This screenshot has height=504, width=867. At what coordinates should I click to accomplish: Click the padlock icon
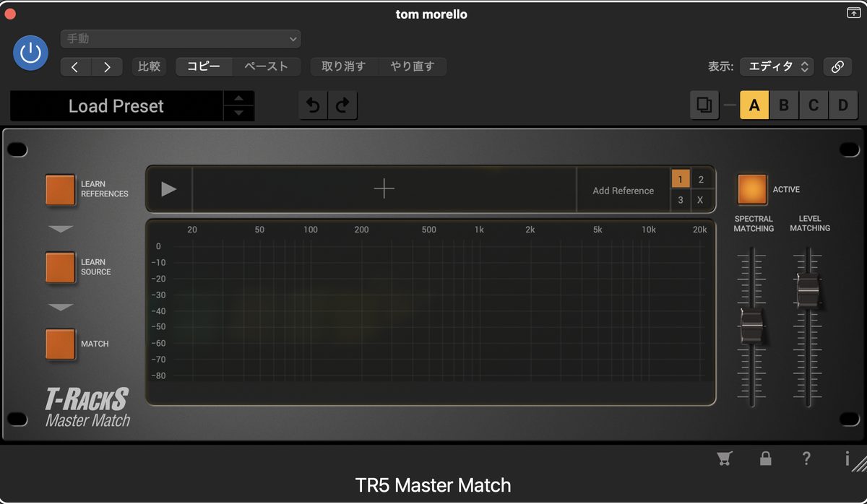pos(765,459)
